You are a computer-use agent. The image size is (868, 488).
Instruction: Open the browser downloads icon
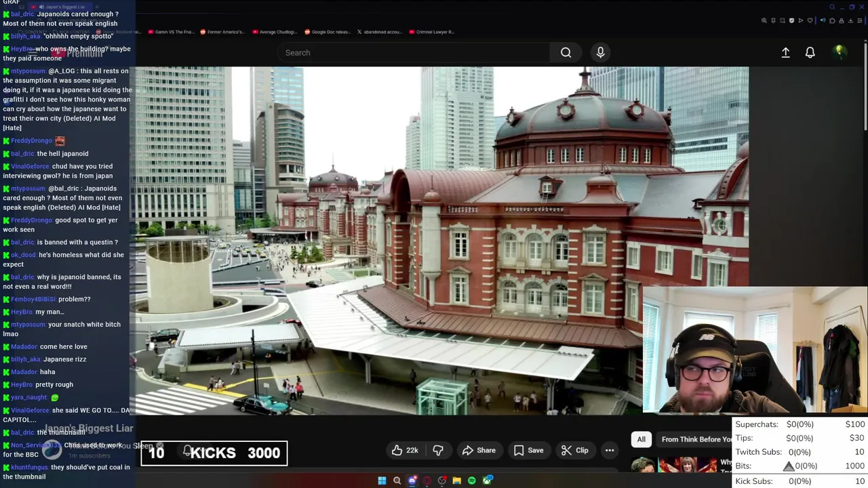pyautogui.click(x=850, y=20)
